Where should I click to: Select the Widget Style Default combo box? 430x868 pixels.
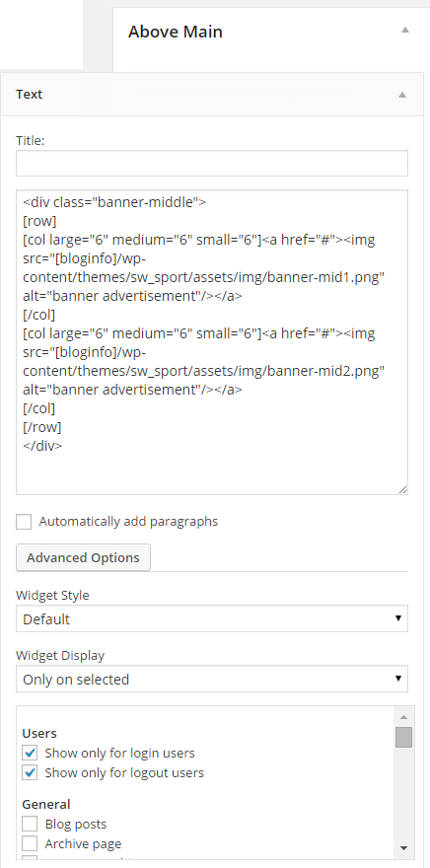pyautogui.click(x=212, y=618)
